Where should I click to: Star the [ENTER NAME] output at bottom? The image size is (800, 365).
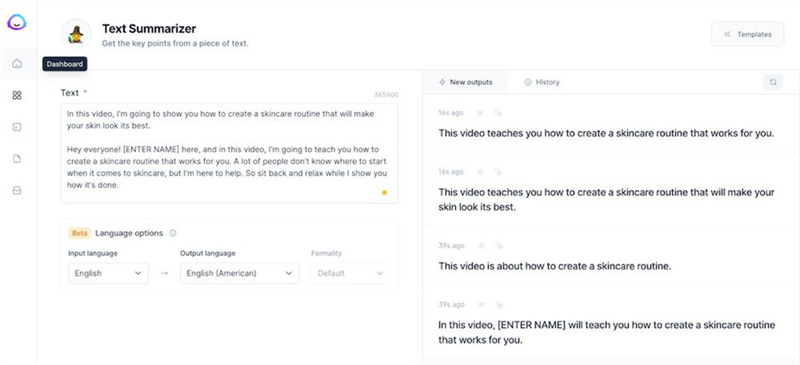pos(481,304)
